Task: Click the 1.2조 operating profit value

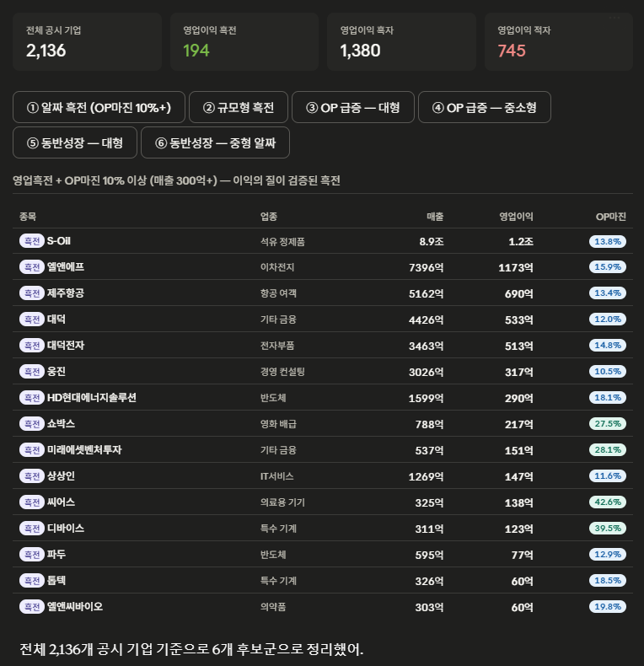Action: coord(521,241)
